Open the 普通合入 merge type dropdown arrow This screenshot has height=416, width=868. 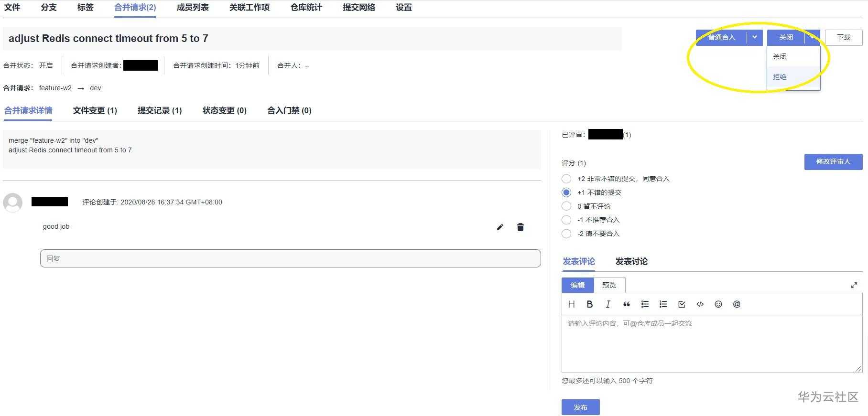(x=755, y=37)
